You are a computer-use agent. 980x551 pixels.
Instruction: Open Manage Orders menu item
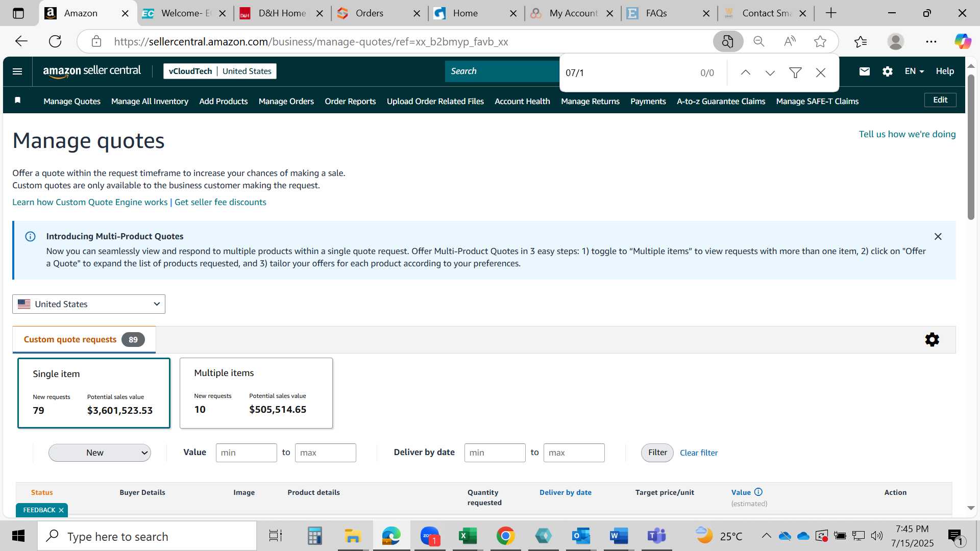click(x=286, y=101)
